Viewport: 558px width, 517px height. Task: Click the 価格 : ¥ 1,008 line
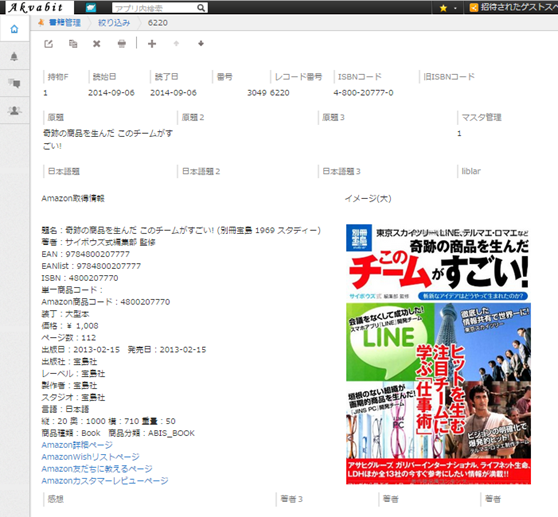tap(70, 326)
